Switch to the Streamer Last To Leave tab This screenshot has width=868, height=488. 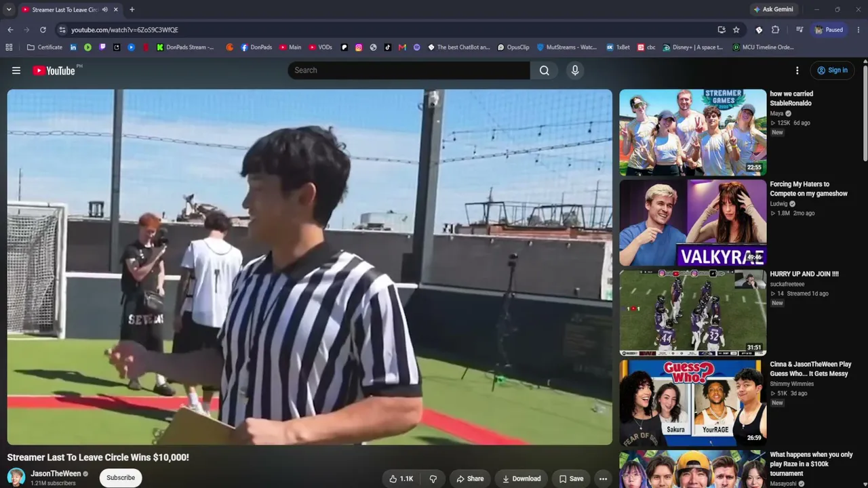coord(71,9)
